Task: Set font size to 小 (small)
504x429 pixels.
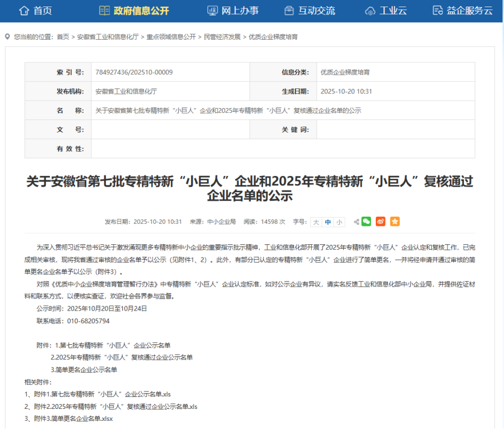Action: coord(339,222)
